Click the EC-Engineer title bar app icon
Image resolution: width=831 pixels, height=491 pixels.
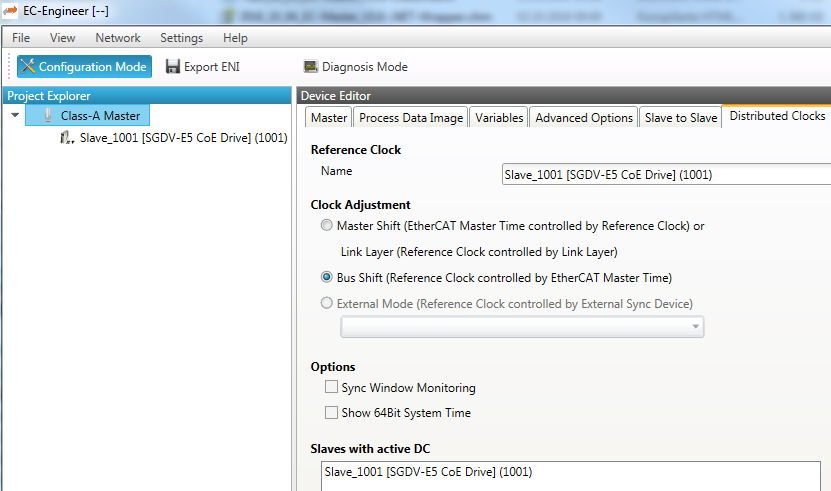coord(11,11)
